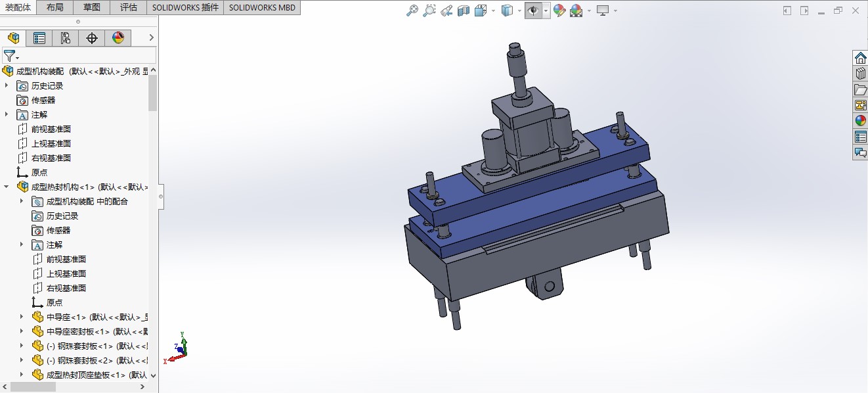Click the Zoom to Fit magnifier icon
The width and height of the screenshot is (868, 393).
point(412,11)
